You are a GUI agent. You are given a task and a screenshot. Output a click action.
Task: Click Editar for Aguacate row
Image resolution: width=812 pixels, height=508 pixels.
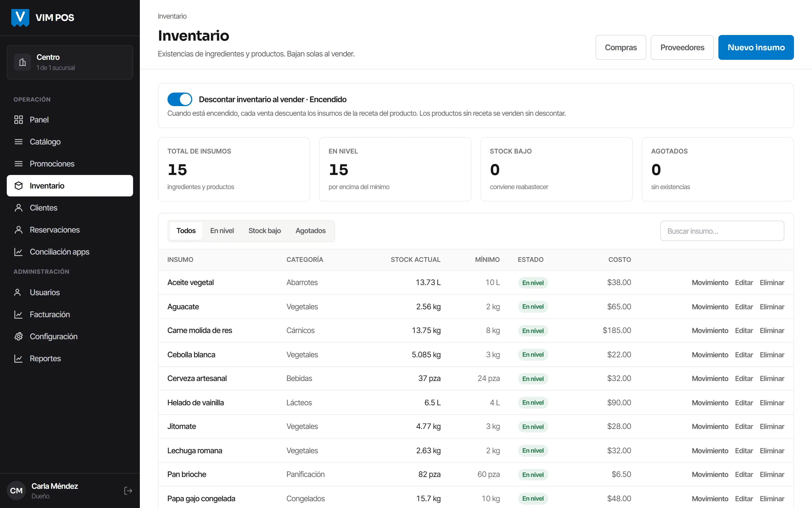[x=744, y=307]
